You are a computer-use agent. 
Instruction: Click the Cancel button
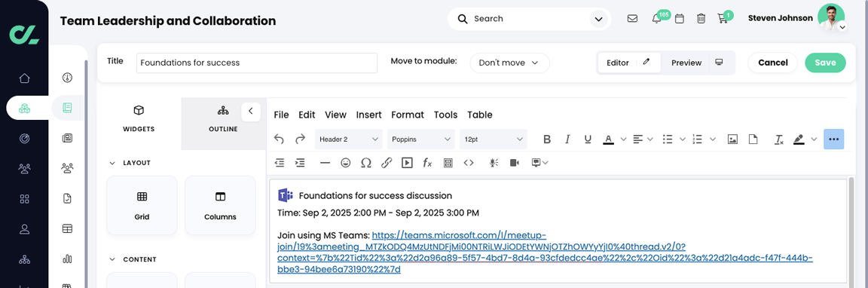773,63
